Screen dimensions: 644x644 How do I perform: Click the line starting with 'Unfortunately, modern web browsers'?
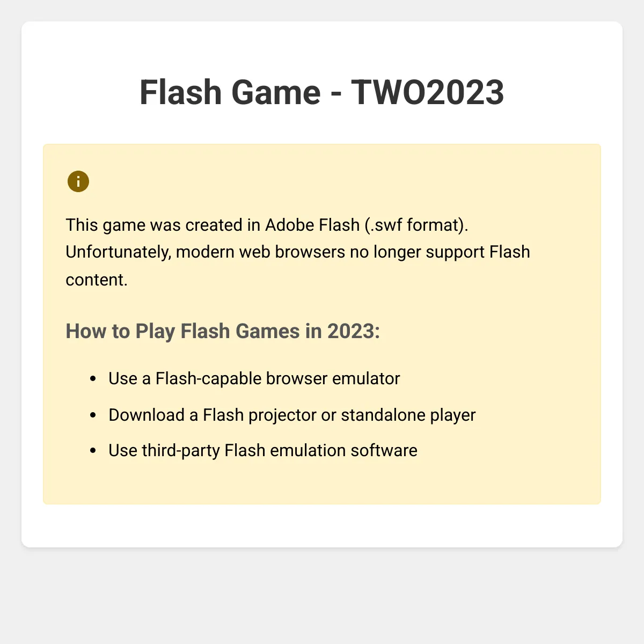click(298, 252)
